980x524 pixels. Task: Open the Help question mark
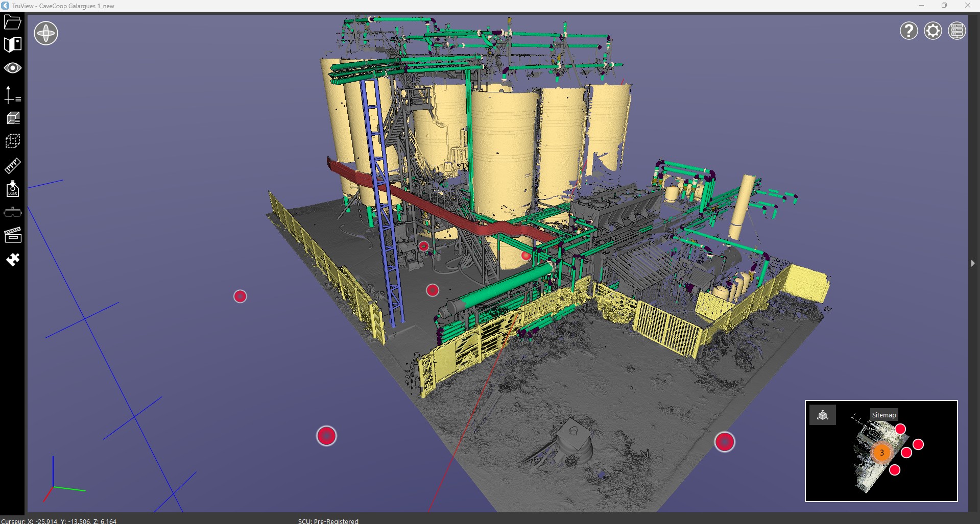(909, 31)
